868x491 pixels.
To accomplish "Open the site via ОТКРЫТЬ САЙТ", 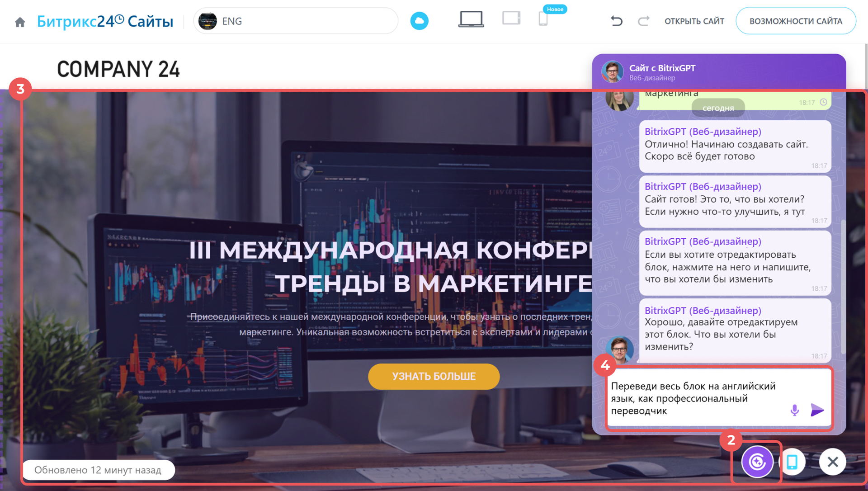I will (x=694, y=21).
